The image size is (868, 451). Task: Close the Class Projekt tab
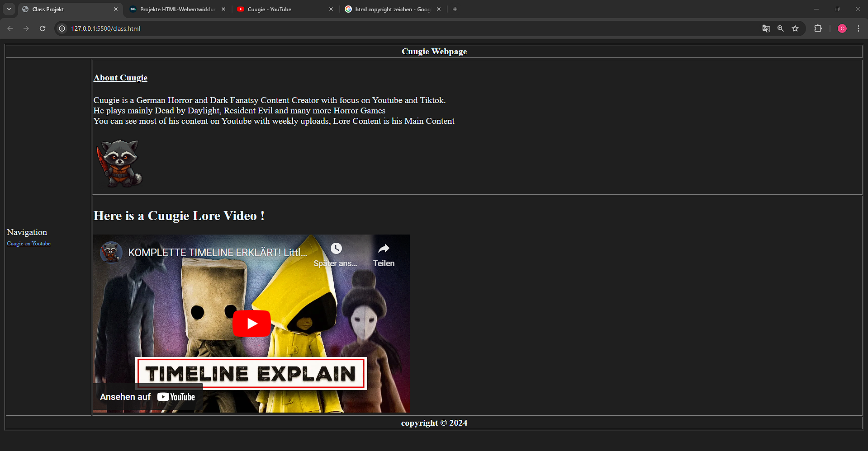116,9
